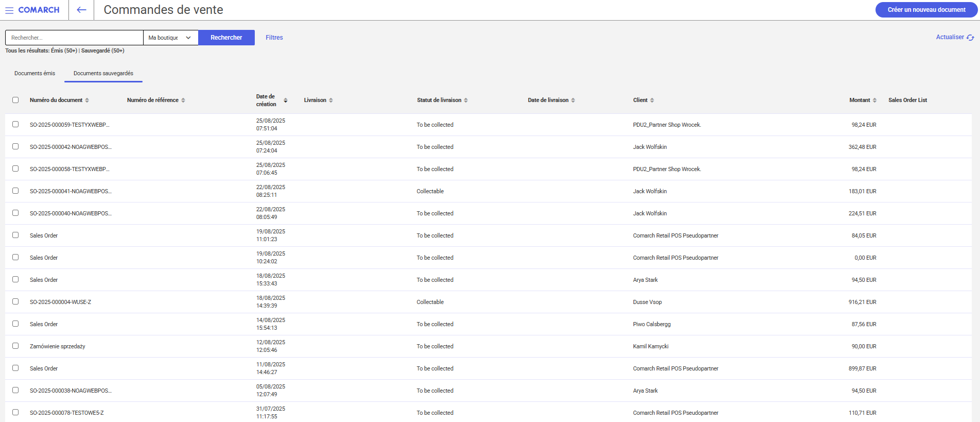The image size is (980, 422).
Task: Select the Documents sauvegardés tab
Action: pyautogui.click(x=103, y=73)
